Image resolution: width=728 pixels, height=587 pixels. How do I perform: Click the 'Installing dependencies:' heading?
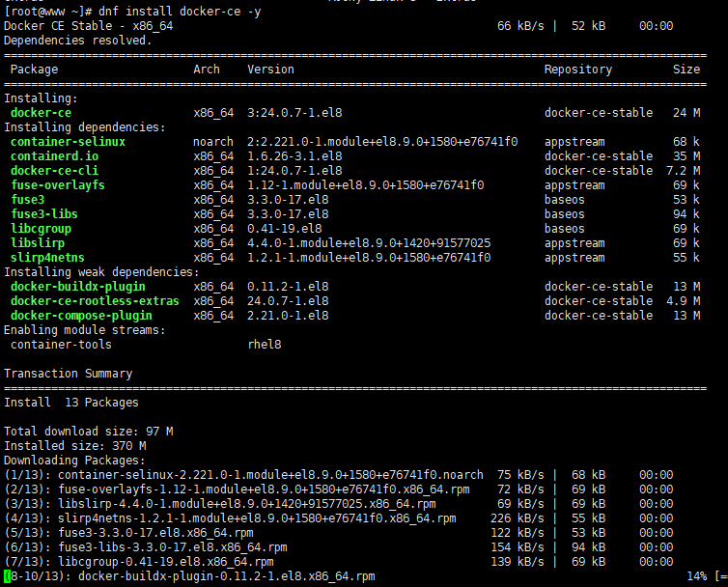click(85, 127)
